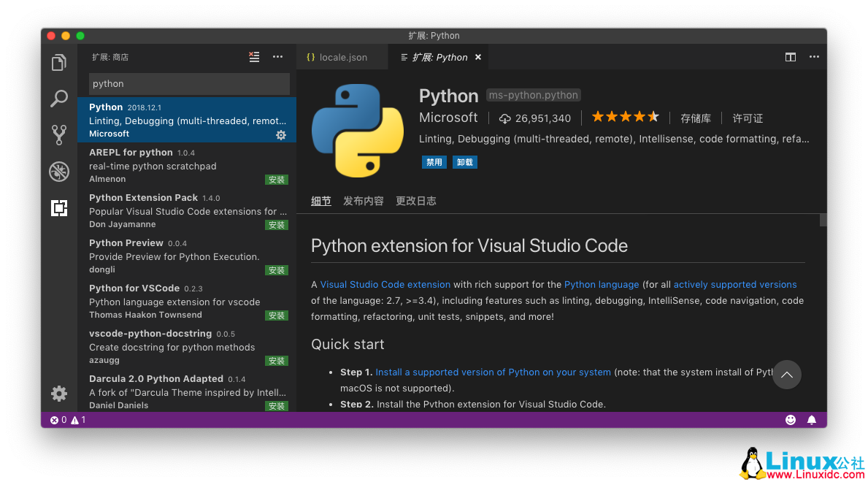
Task: Install Darcula 2.0 Python Adapted theme
Action: (x=276, y=406)
